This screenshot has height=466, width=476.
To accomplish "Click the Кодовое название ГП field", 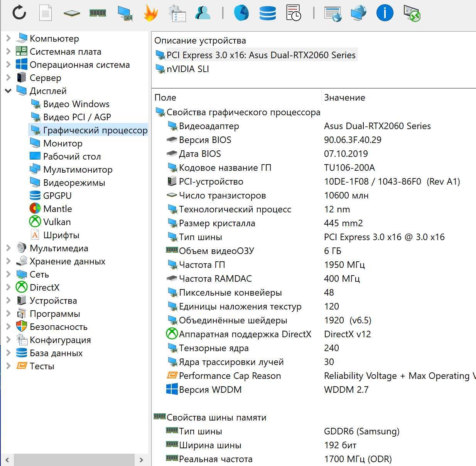I will [225, 168].
